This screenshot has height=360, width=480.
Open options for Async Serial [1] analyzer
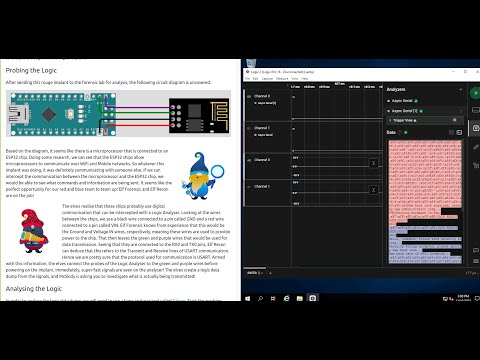(461, 111)
